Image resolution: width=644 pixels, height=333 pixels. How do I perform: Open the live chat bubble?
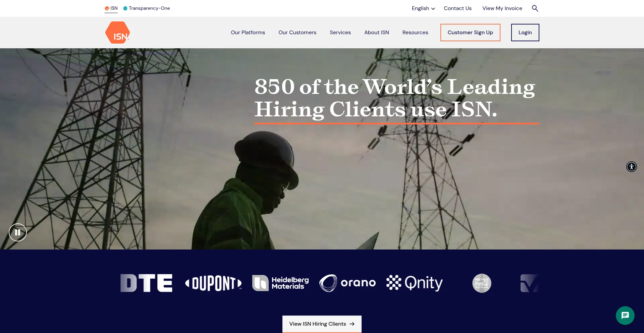click(x=625, y=316)
